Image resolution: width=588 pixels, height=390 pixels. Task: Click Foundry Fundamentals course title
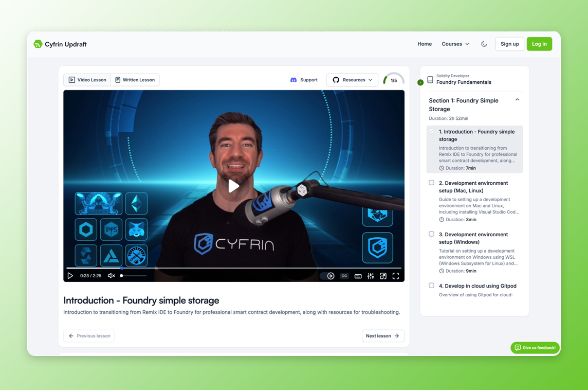[464, 82]
